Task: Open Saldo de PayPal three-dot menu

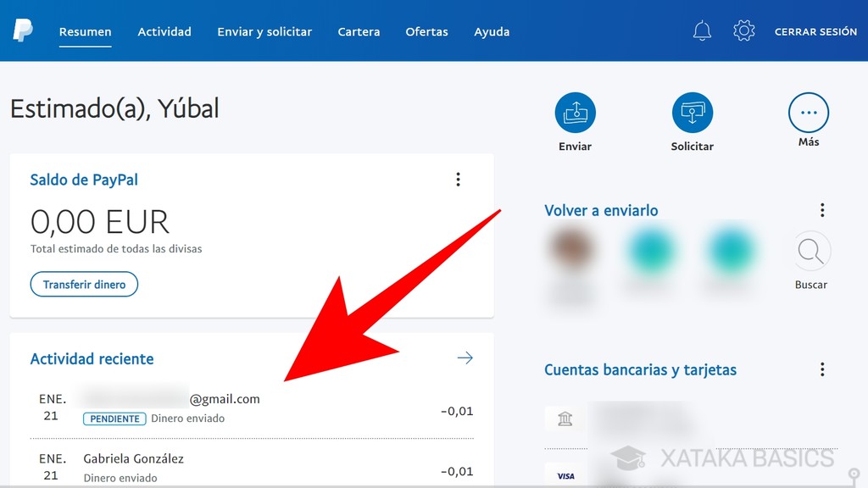Action: tap(458, 180)
